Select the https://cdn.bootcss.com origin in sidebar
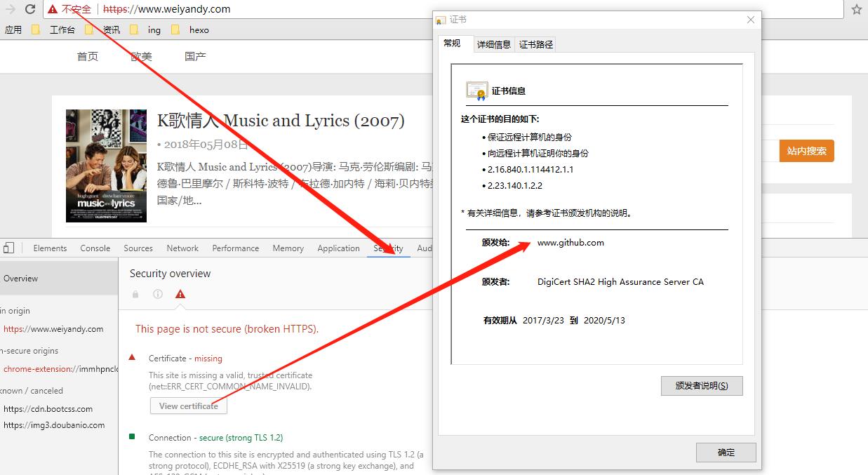Viewport: 868px width, 475px height. point(48,409)
